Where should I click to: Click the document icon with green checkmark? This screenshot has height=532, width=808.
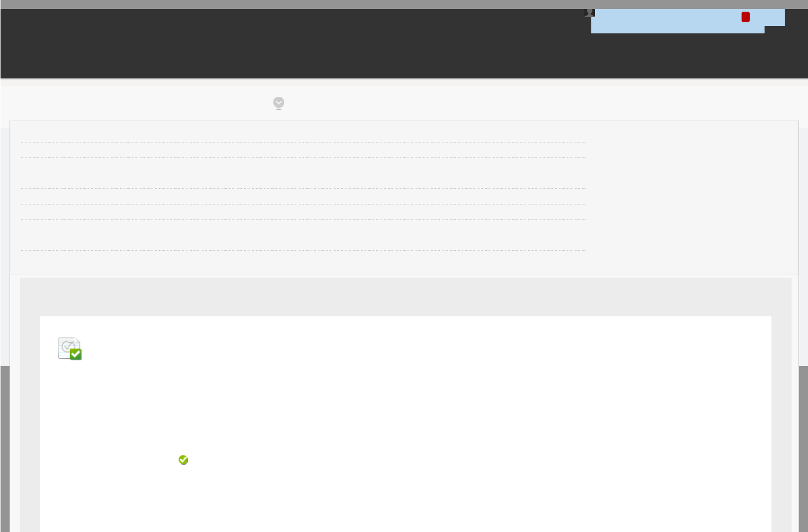pyautogui.click(x=70, y=349)
